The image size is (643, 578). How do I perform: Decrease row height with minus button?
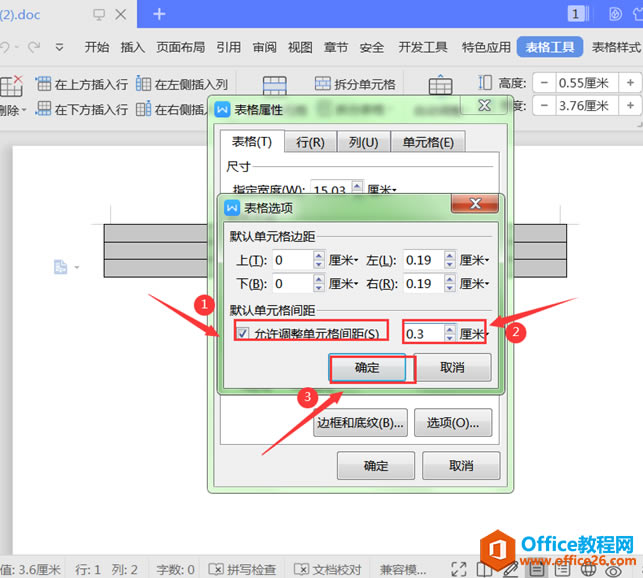pos(544,83)
